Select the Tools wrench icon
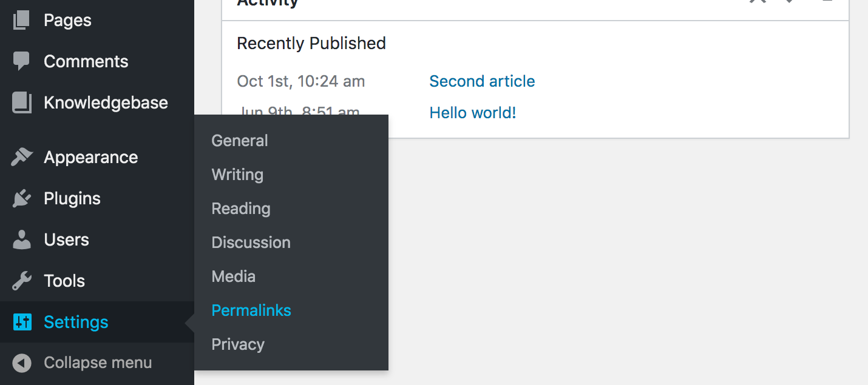 pos(21,281)
